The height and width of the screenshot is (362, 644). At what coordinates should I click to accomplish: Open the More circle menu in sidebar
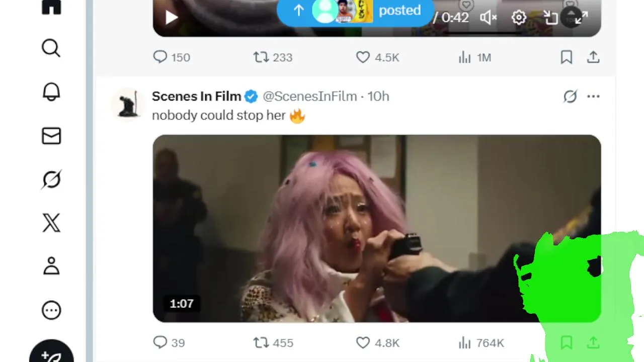pyautogui.click(x=51, y=310)
